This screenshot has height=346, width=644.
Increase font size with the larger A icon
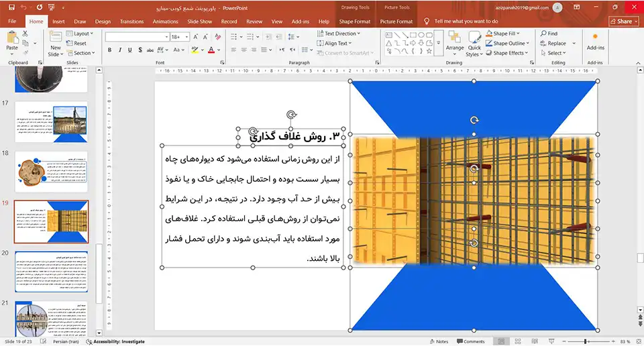[195, 37]
